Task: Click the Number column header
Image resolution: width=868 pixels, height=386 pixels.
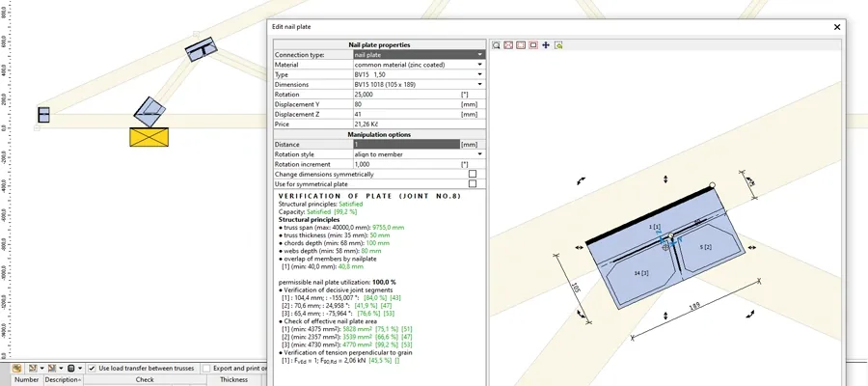Action: [26, 380]
